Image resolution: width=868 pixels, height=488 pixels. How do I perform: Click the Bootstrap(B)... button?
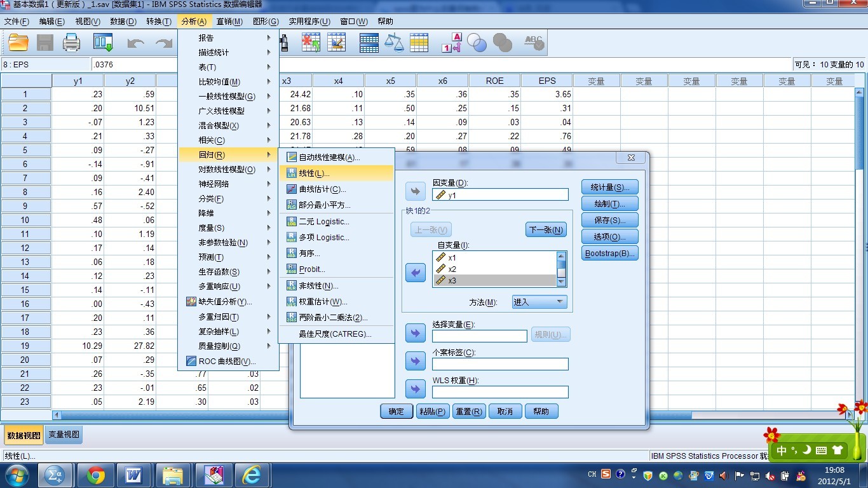coord(610,253)
